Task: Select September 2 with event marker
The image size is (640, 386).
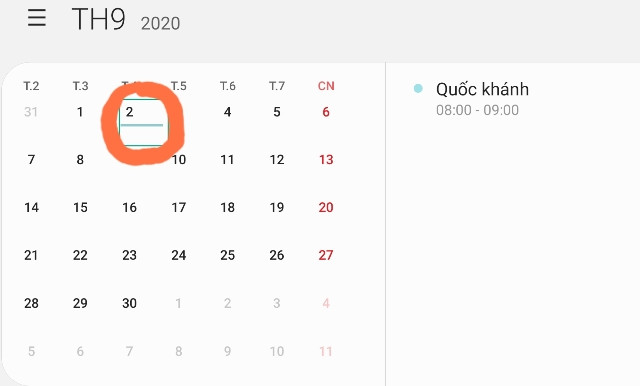Action: click(142, 122)
